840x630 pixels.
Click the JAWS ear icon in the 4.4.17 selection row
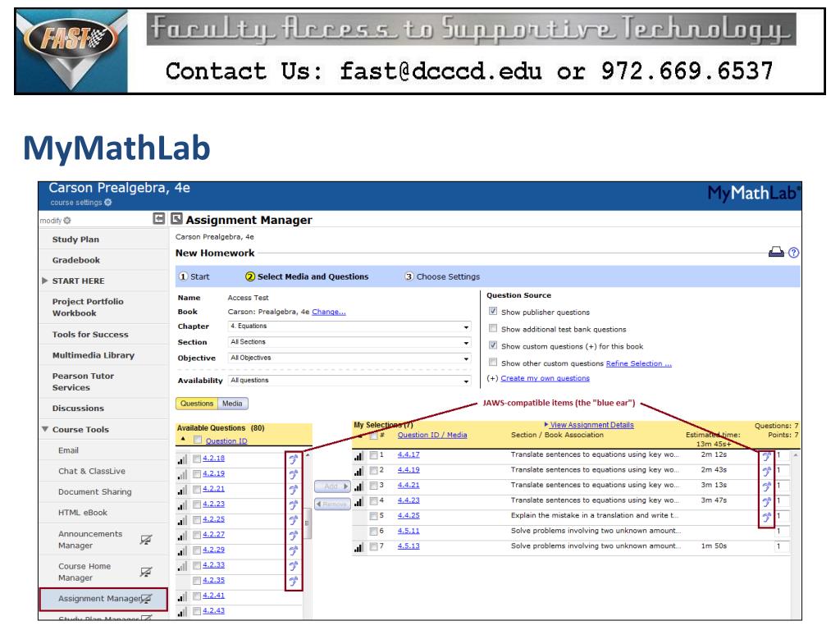767,456
